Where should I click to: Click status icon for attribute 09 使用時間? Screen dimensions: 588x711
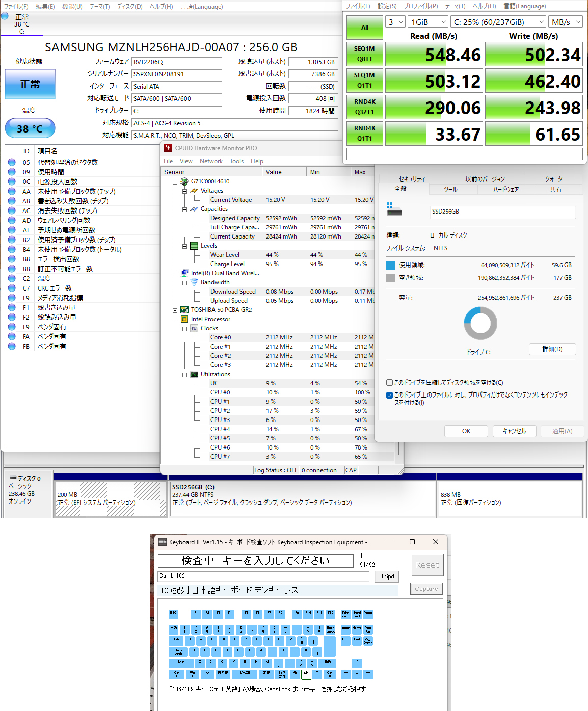tap(12, 172)
